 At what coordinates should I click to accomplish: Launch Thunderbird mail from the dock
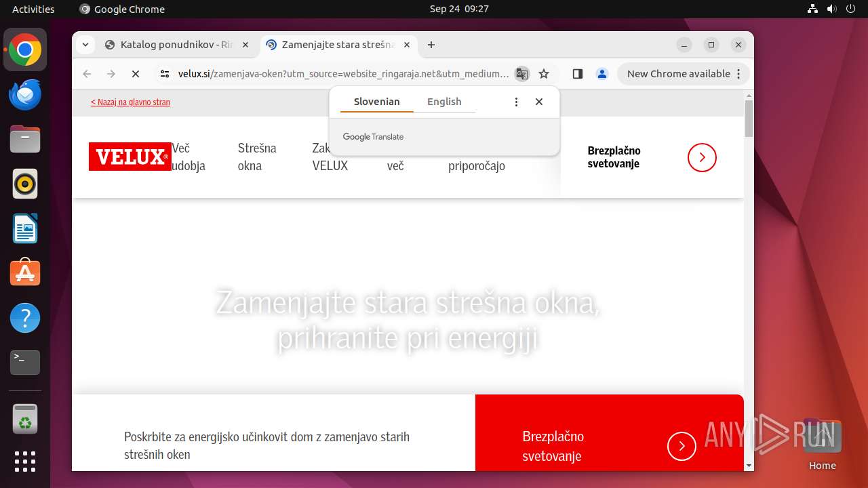(25, 95)
